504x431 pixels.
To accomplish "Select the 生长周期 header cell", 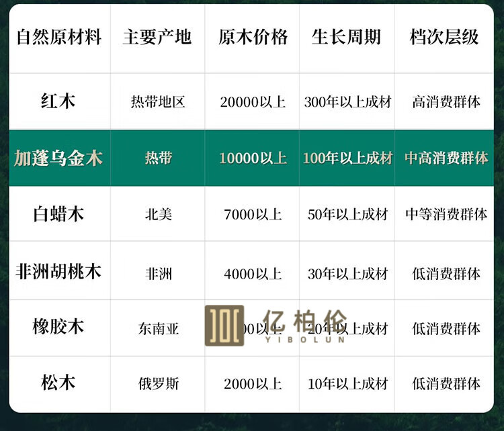I will pyautogui.click(x=346, y=37).
